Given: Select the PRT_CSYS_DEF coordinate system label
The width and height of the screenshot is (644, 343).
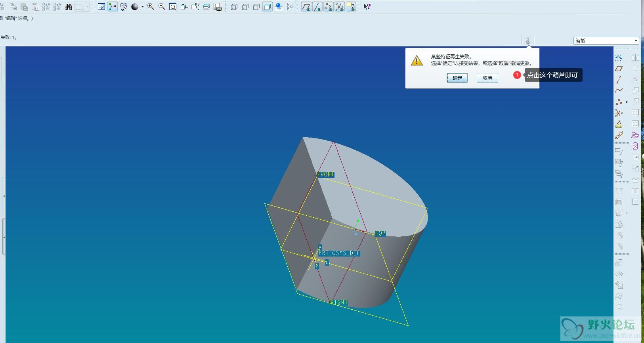Looking at the screenshot, I should click(x=339, y=253).
